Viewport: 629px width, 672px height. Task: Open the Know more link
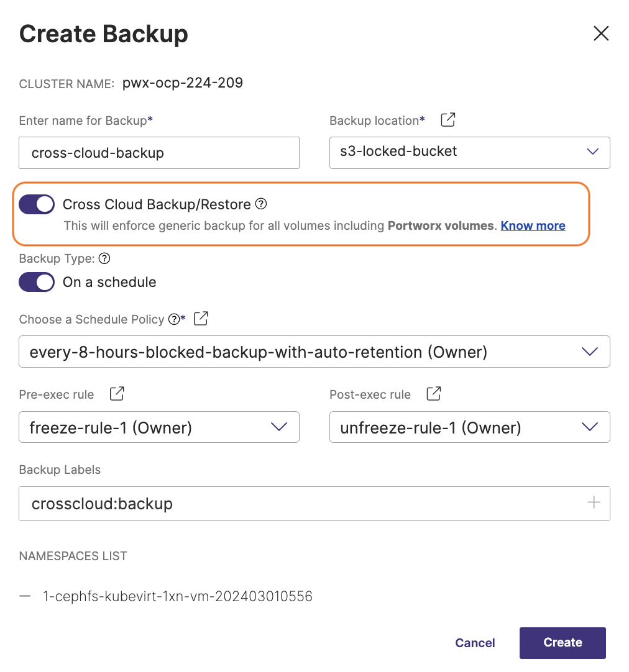[533, 225]
